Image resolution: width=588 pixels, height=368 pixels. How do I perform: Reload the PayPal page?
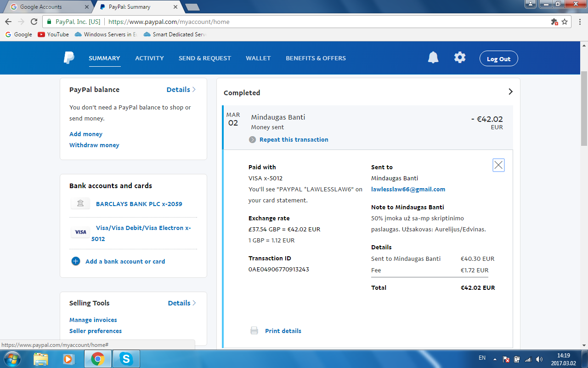(34, 22)
